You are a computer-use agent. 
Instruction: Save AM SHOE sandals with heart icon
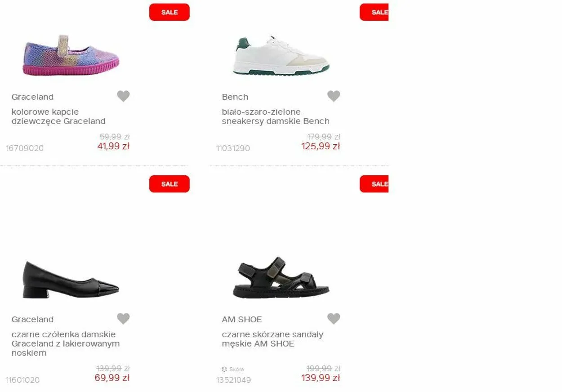(334, 319)
